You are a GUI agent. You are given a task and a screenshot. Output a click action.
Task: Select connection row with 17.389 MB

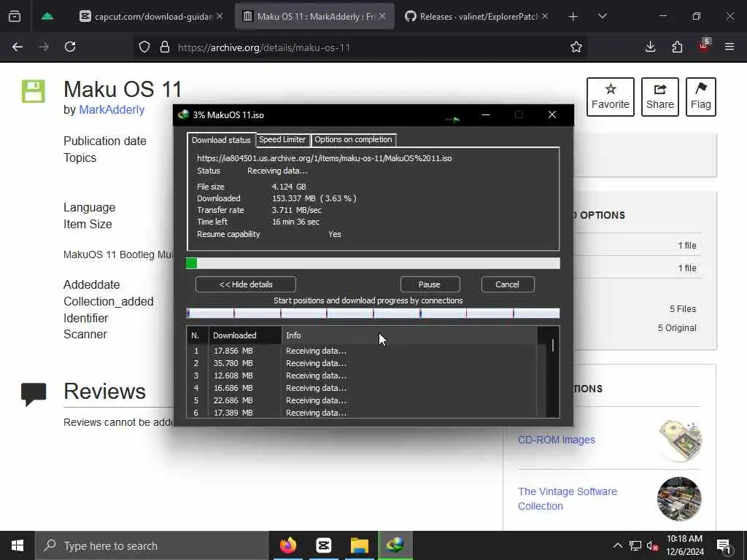pos(362,413)
